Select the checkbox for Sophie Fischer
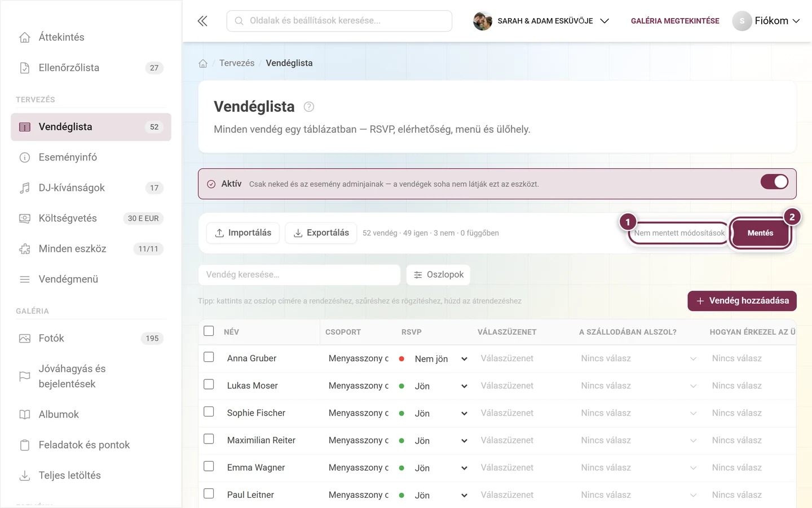This screenshot has width=812, height=508. coord(209,411)
